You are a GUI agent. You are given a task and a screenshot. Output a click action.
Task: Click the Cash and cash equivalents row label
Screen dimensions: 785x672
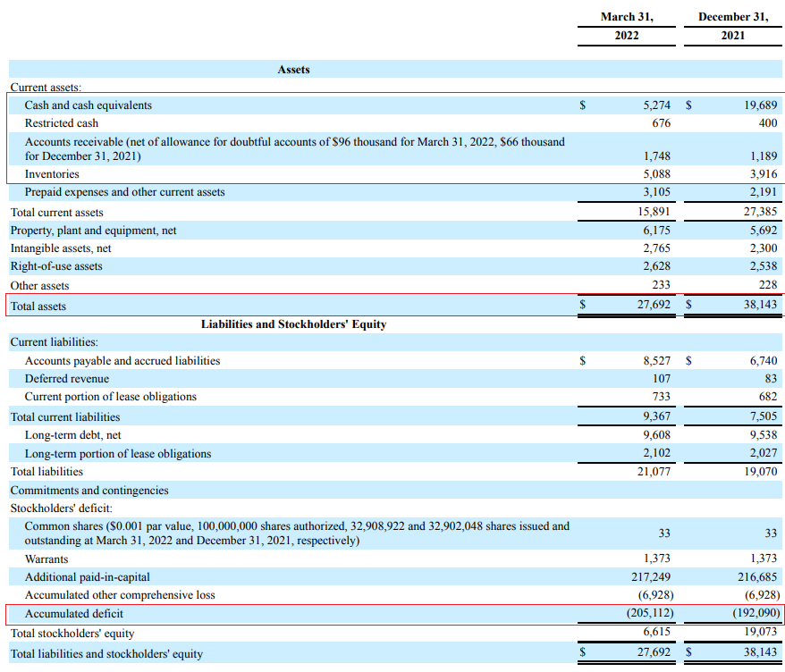(x=89, y=105)
